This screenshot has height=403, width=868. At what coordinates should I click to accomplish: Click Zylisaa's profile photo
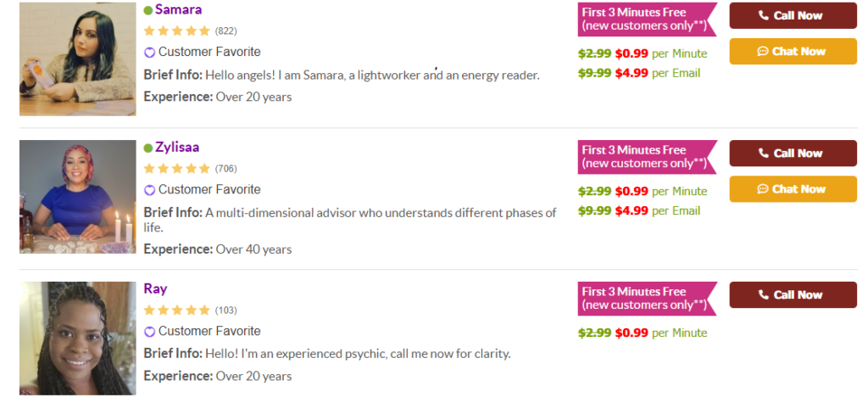pyautogui.click(x=77, y=197)
